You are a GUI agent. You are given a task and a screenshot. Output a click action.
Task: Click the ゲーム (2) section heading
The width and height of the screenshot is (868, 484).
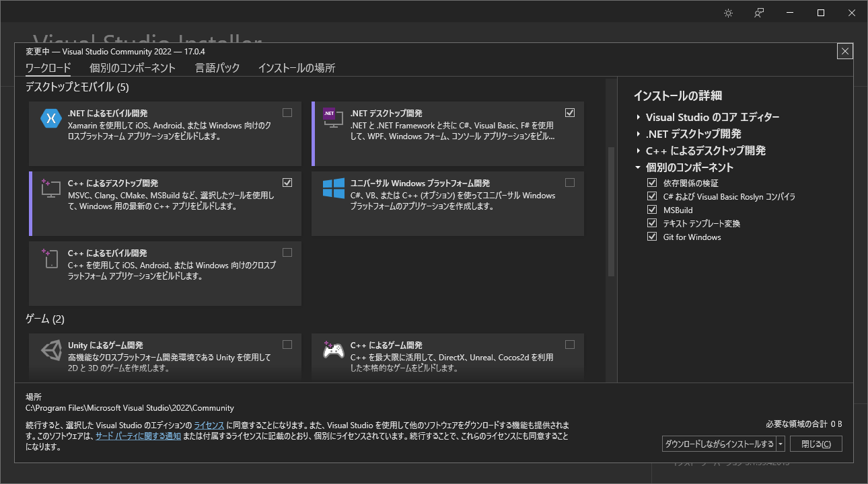click(45, 319)
